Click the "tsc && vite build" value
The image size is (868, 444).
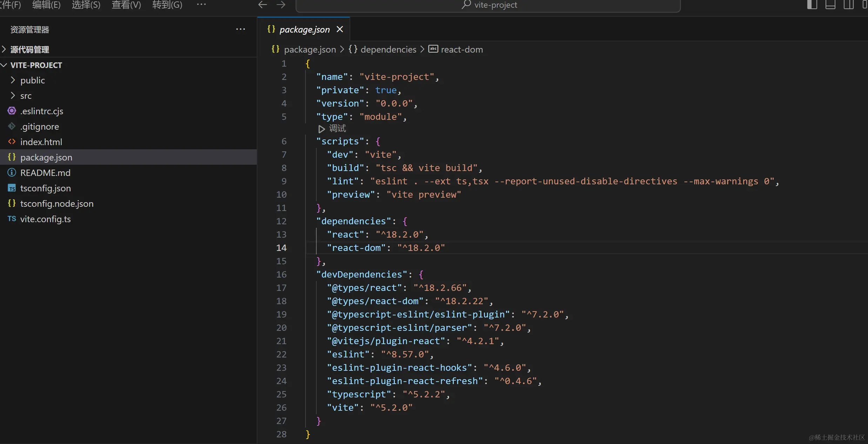tap(426, 168)
